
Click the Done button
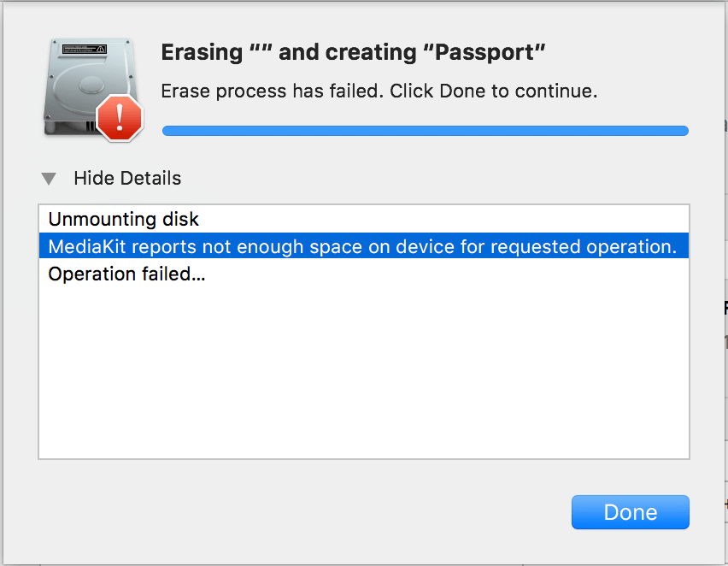[x=630, y=512]
